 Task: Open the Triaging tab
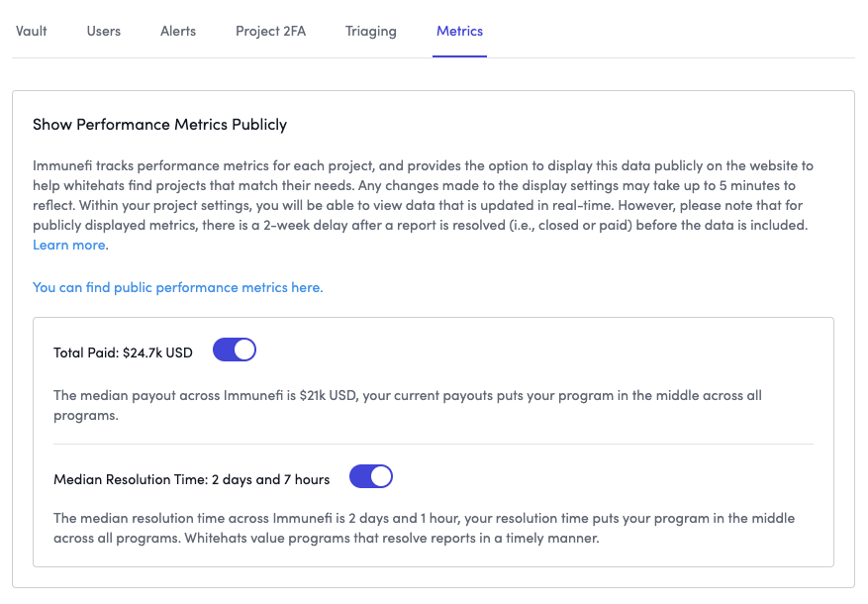pos(371,31)
